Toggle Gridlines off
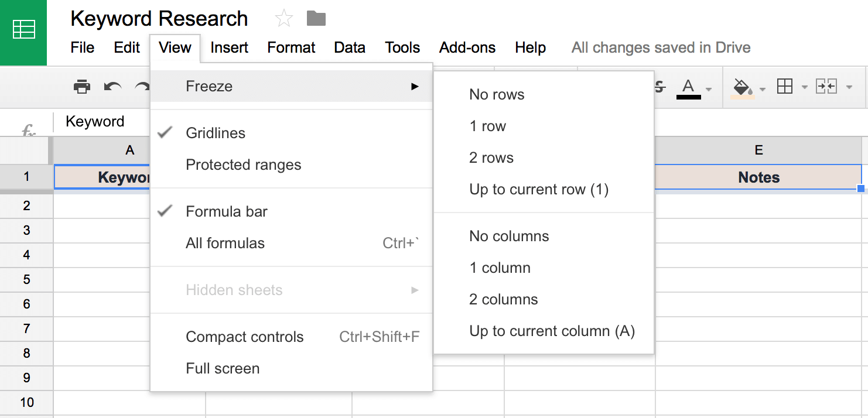The width and height of the screenshot is (868, 418). [216, 133]
